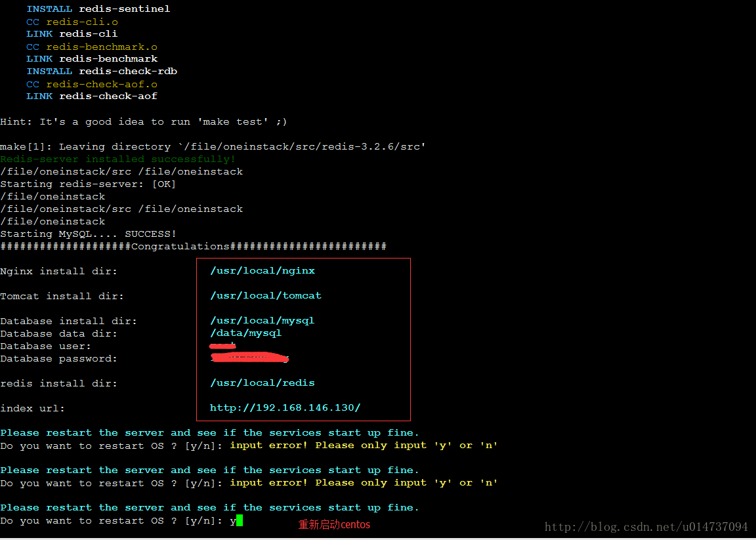Select the "Congratulations" banner line
The image size is (756, 540).
pyautogui.click(x=194, y=246)
